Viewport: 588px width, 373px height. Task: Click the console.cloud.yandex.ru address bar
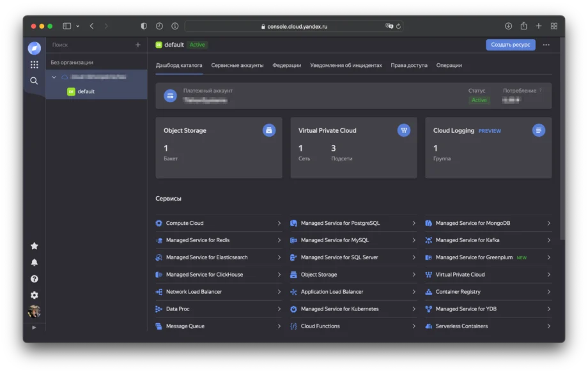tap(293, 26)
